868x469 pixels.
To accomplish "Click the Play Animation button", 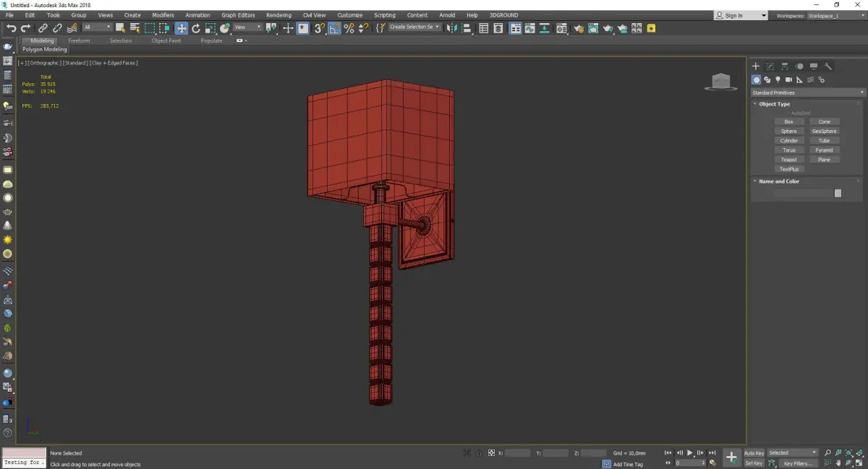I will (690, 453).
